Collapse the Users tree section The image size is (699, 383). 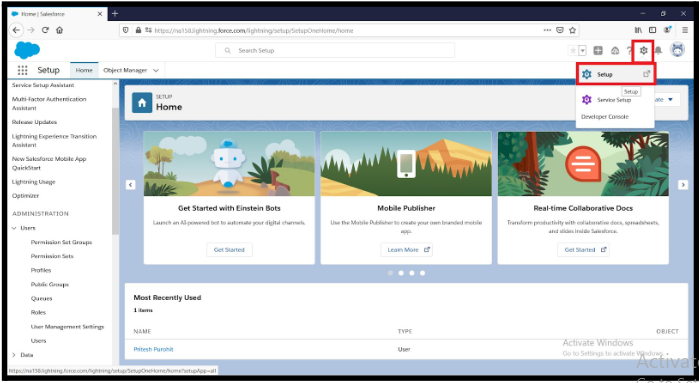(14, 228)
